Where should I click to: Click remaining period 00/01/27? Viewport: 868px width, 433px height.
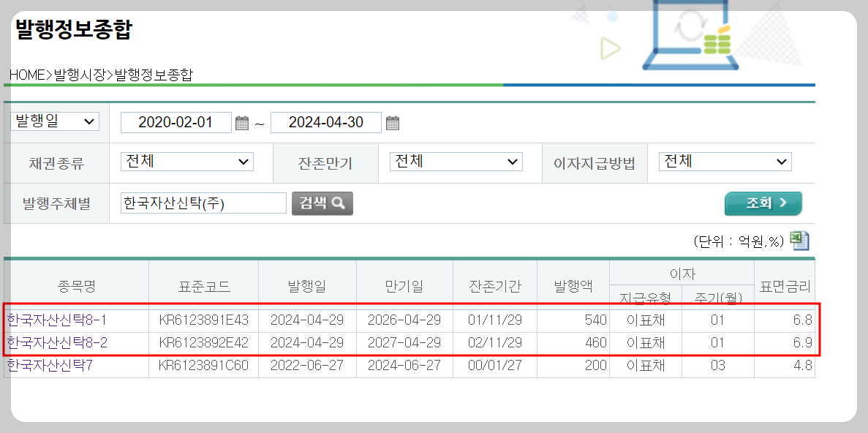click(x=495, y=366)
